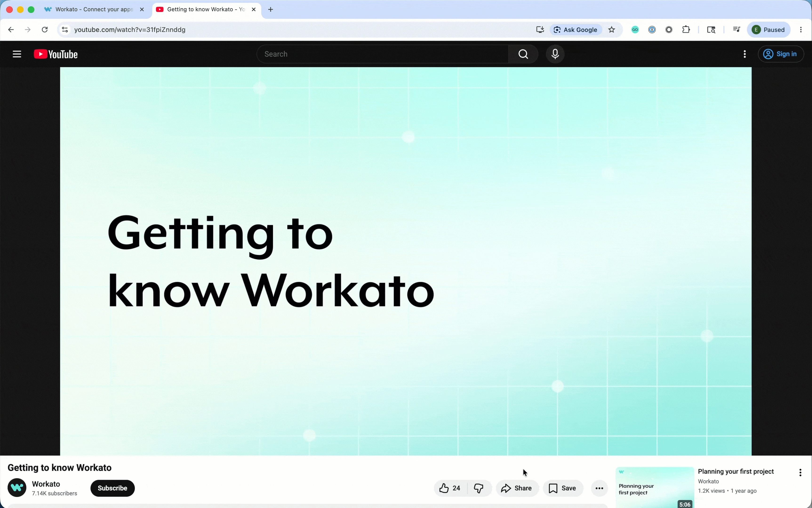Open the green GO extension icon
The height and width of the screenshot is (508, 812).
635,30
